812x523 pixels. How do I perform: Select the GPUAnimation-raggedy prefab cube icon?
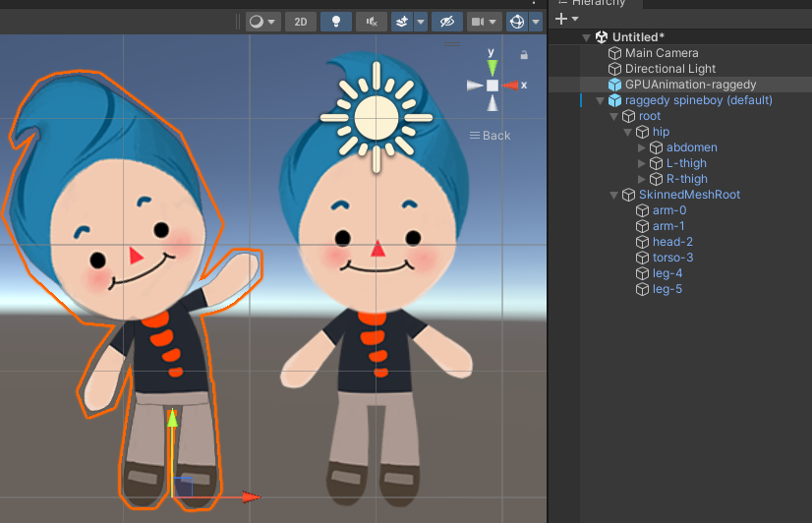[x=615, y=85]
